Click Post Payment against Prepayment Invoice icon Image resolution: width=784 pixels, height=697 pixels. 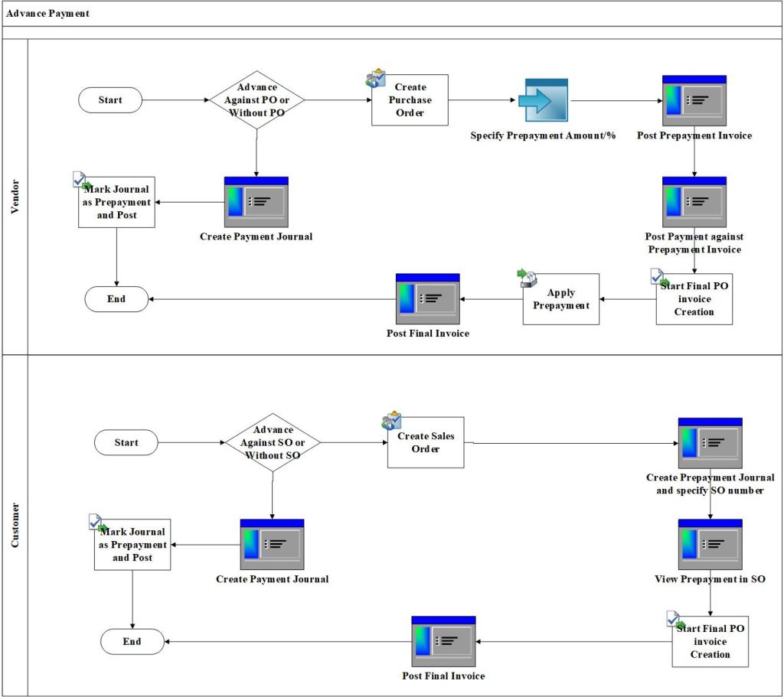[x=694, y=202]
